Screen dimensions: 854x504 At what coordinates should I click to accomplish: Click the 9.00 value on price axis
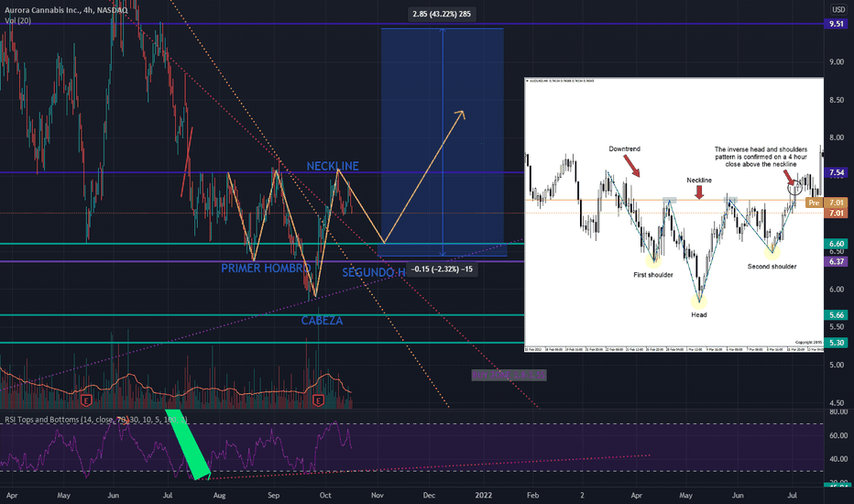pyautogui.click(x=837, y=62)
